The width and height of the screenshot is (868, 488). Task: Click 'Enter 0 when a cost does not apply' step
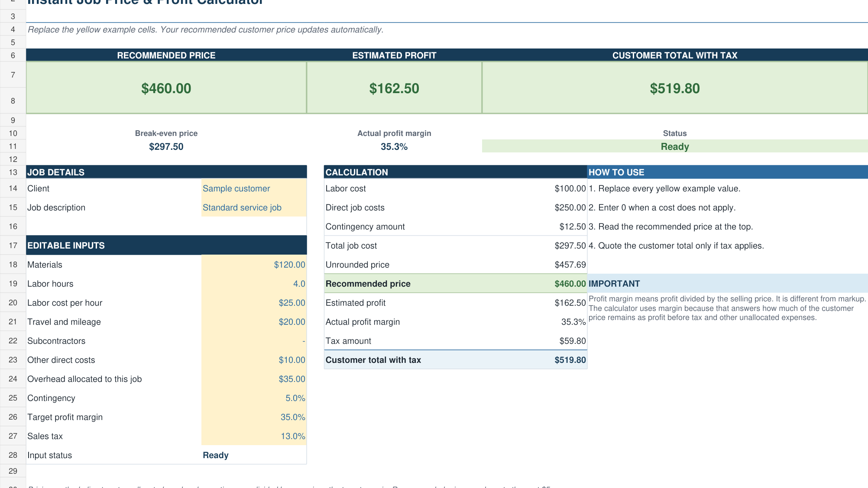pyautogui.click(x=662, y=207)
